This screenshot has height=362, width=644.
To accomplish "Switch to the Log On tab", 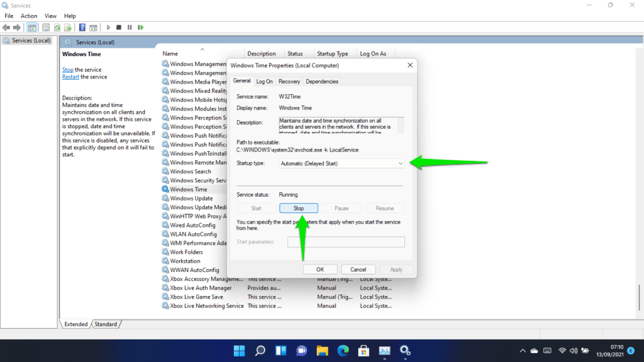I will [x=264, y=81].
